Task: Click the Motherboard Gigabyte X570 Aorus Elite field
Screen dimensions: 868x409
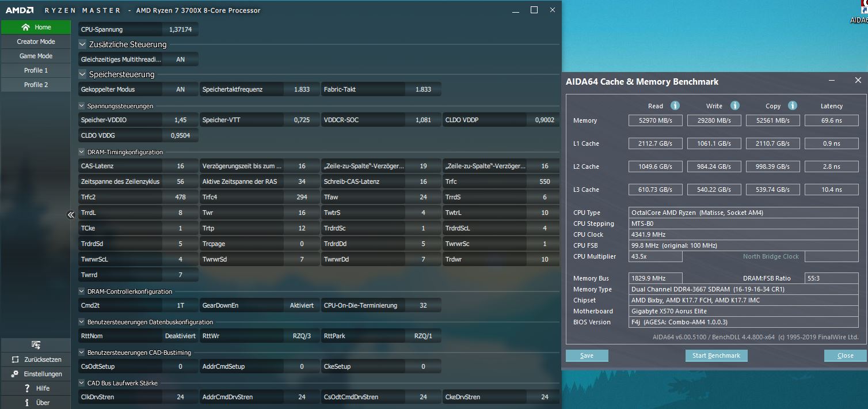Action: 743,311
